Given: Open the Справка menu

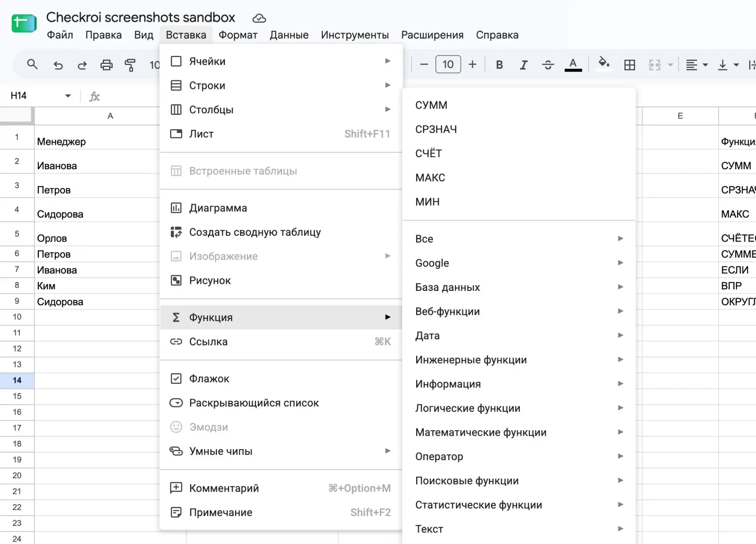Looking at the screenshot, I should tap(497, 35).
